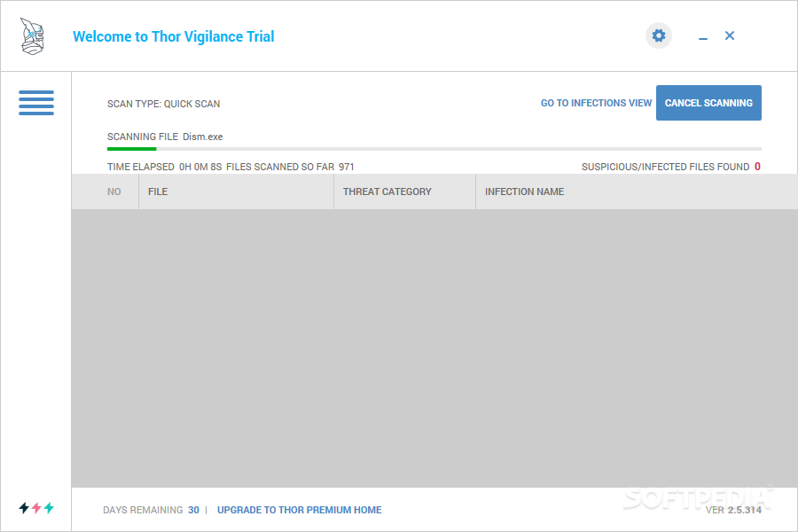
Task: Click the infected files count '0'
Action: tap(757, 167)
